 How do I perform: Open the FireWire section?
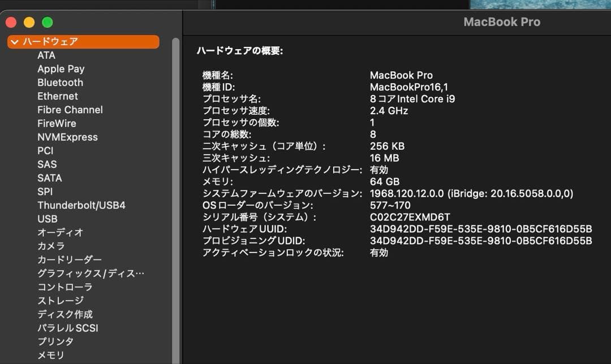57,123
